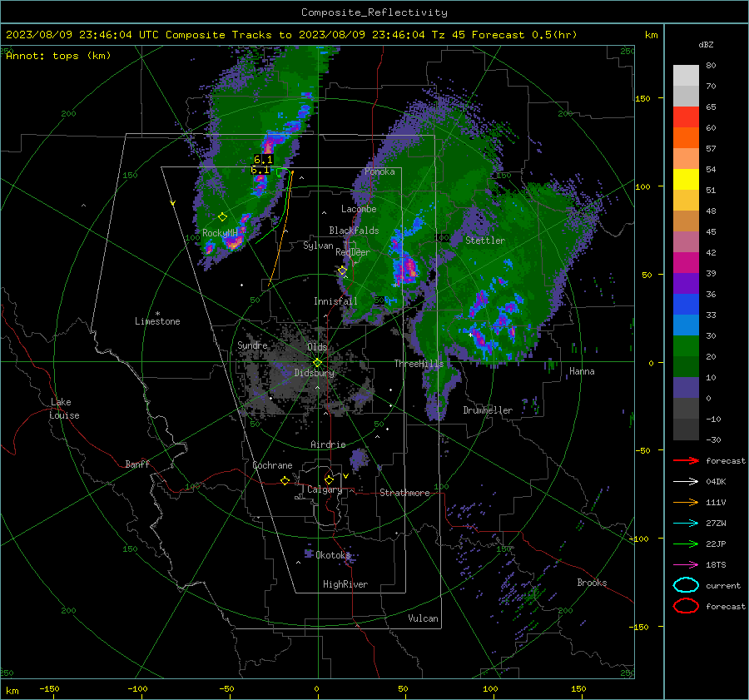Click the bright green swatch between 30 and 20 dBZ
This screenshot has height=700, width=749.
pyautogui.click(x=686, y=346)
